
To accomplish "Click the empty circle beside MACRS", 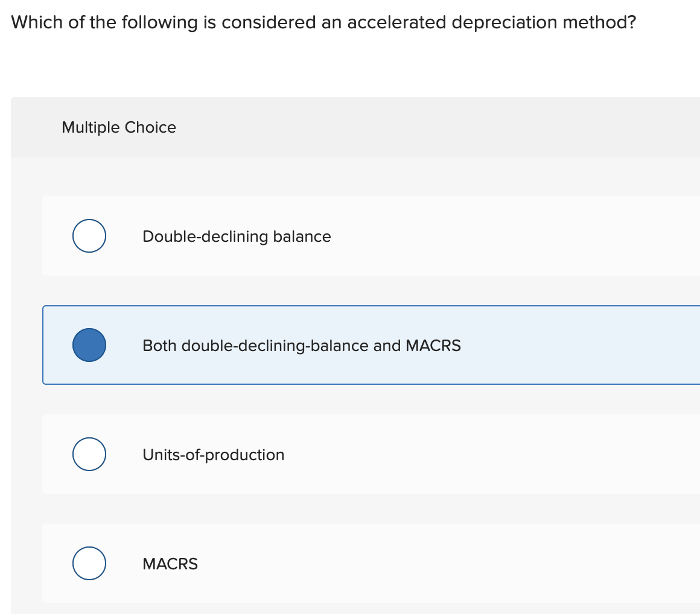I will click(89, 563).
